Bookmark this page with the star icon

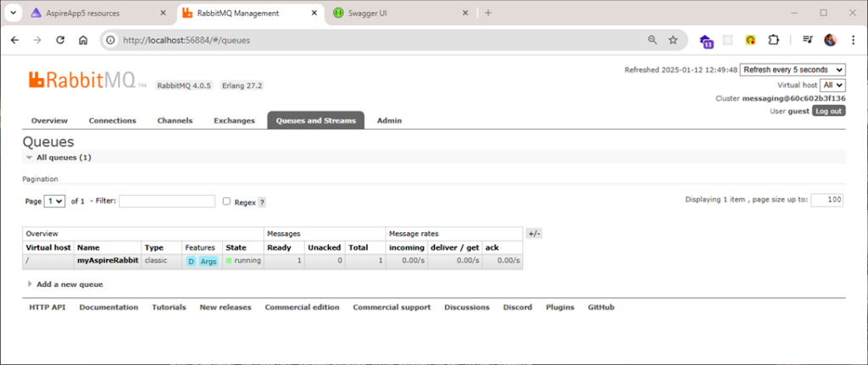673,40
